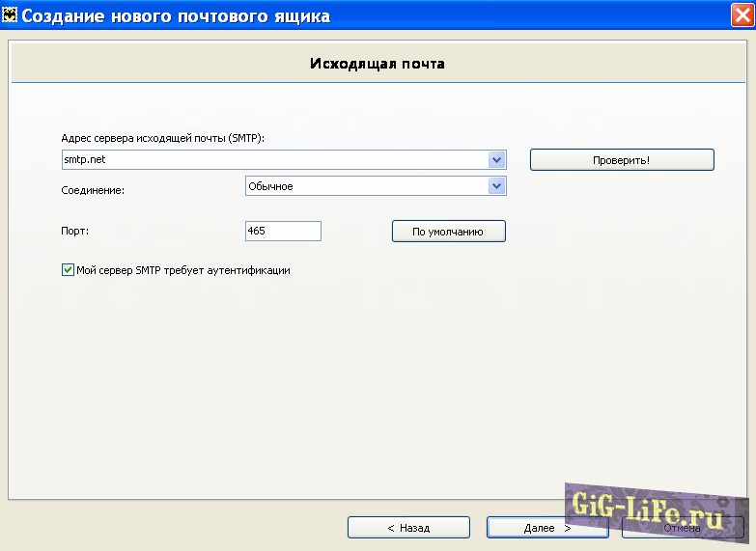Click inside the smtp.net server address field
Viewport: 756px width, 551px height.
pyautogui.click(x=270, y=160)
